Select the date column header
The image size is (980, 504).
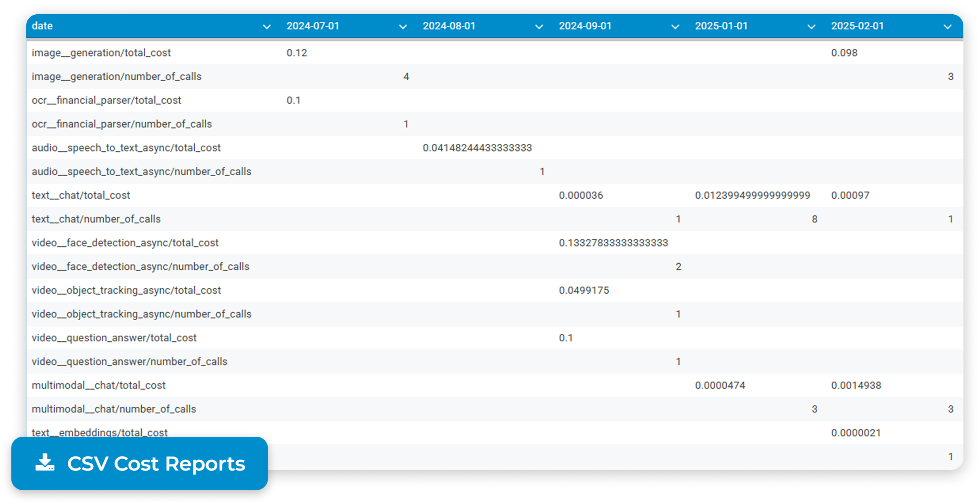click(x=42, y=26)
